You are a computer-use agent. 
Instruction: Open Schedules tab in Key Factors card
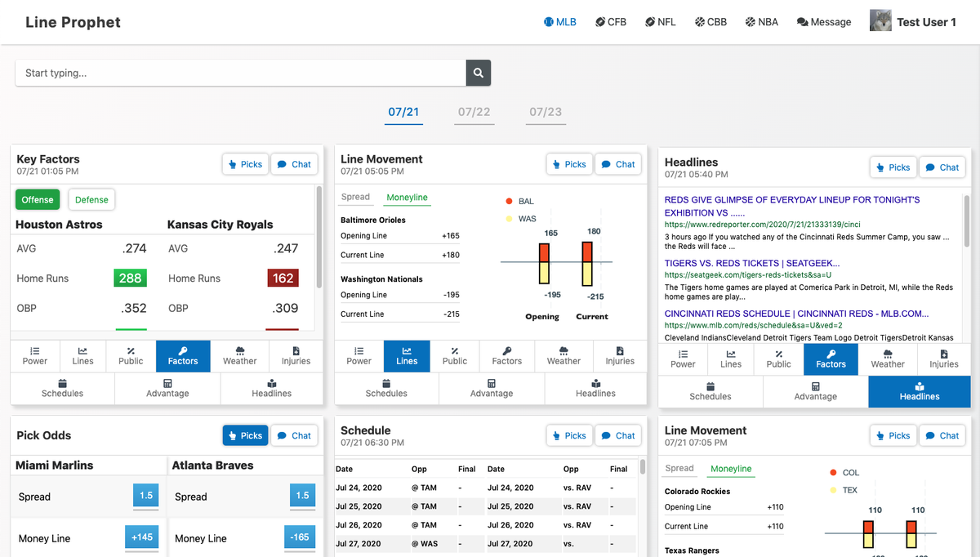click(62, 388)
